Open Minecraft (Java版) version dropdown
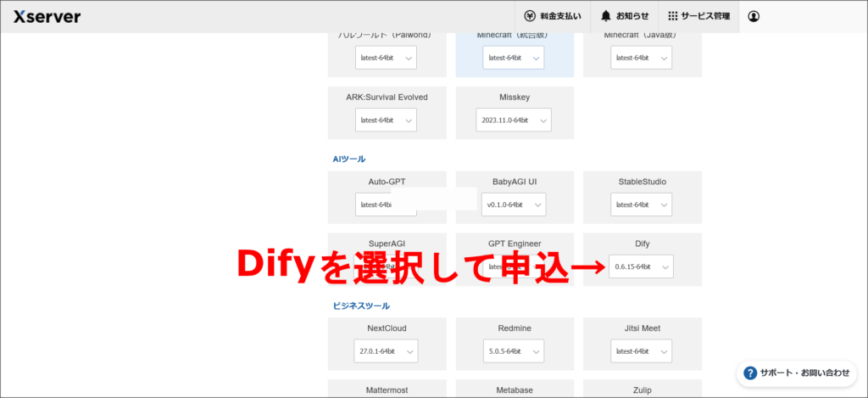Screen dimensions: 868x398 [x=641, y=58]
